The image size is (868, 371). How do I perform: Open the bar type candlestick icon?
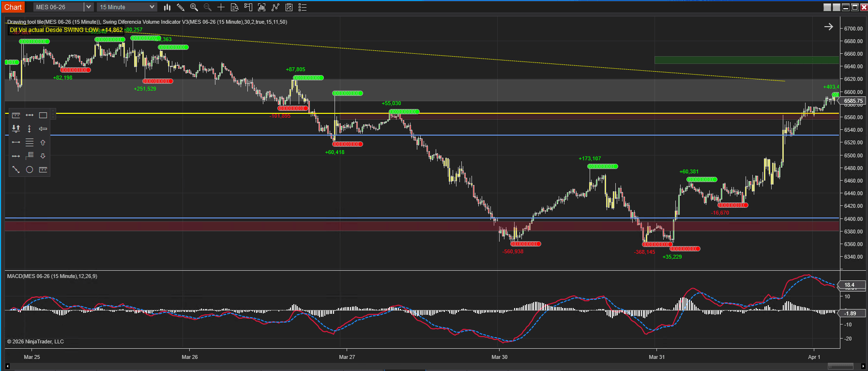click(x=167, y=7)
